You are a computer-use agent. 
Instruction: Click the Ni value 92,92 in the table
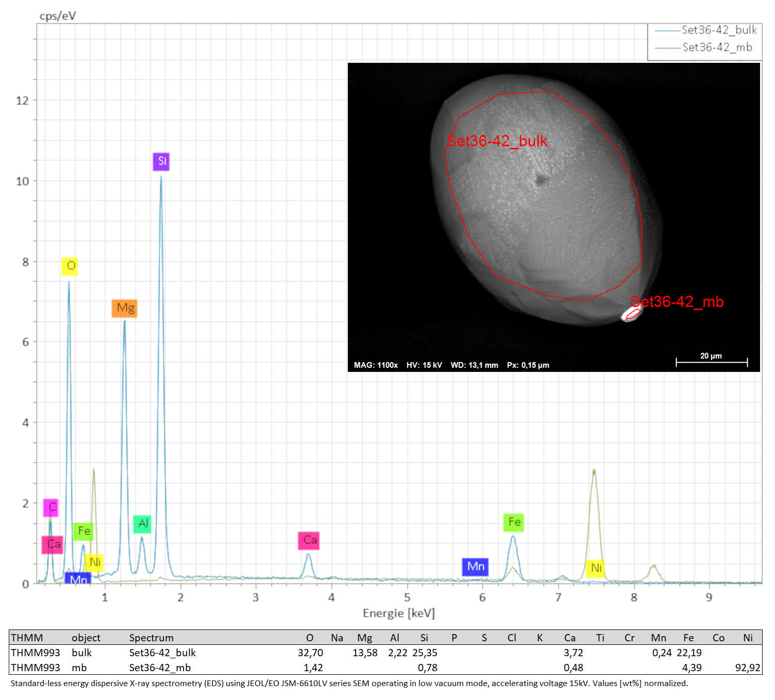pos(748,668)
